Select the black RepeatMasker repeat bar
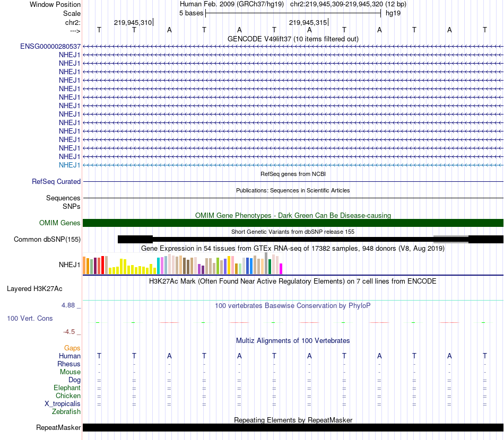The image size is (504, 440). pyautogui.click(x=293, y=427)
